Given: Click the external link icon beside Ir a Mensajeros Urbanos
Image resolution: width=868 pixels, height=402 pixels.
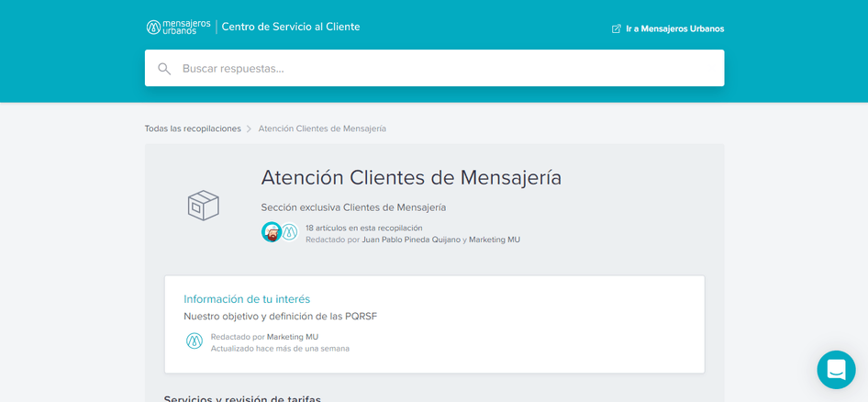Looking at the screenshot, I should click(x=617, y=28).
